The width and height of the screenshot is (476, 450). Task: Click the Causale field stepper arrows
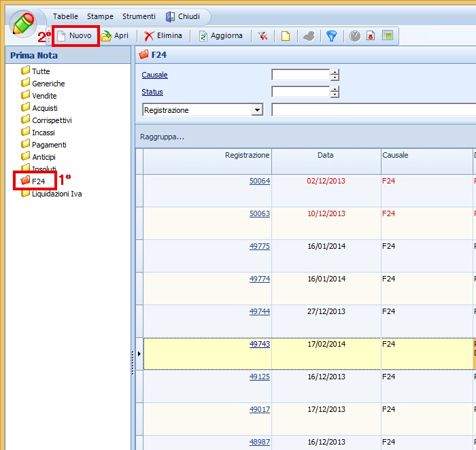[x=335, y=75]
